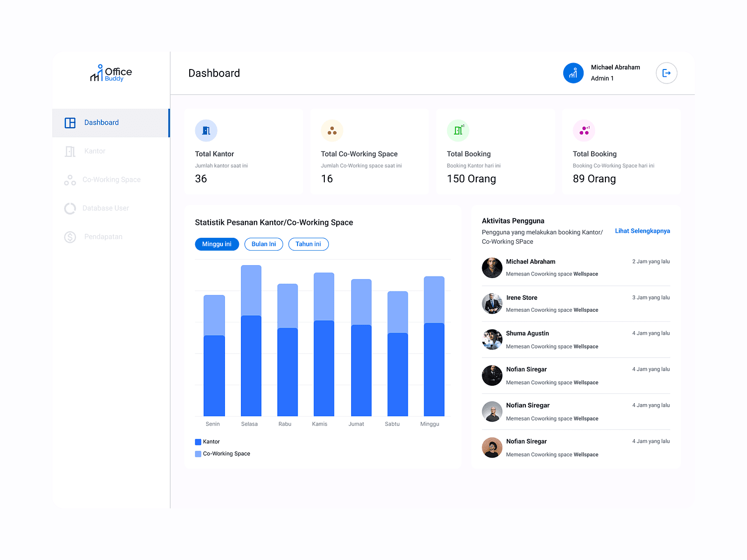
Task: Click the Kantor door icon in sidebar
Action: click(70, 151)
